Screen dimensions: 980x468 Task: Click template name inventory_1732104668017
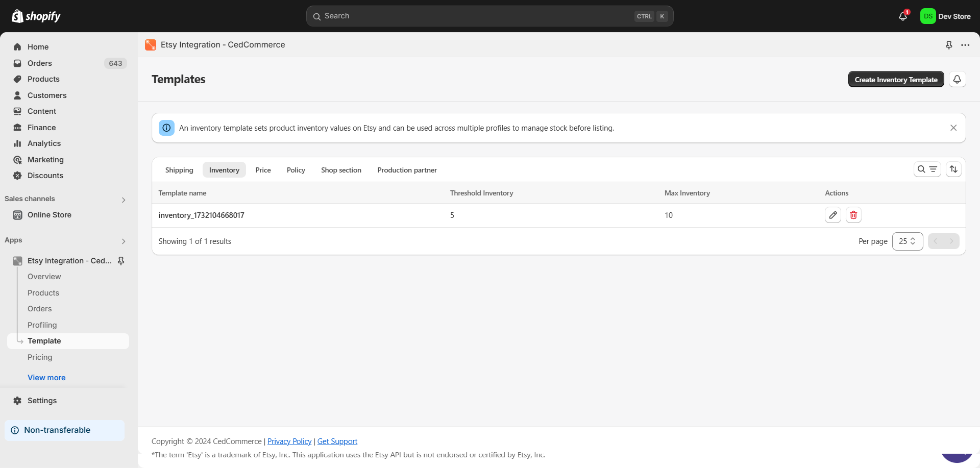click(201, 215)
